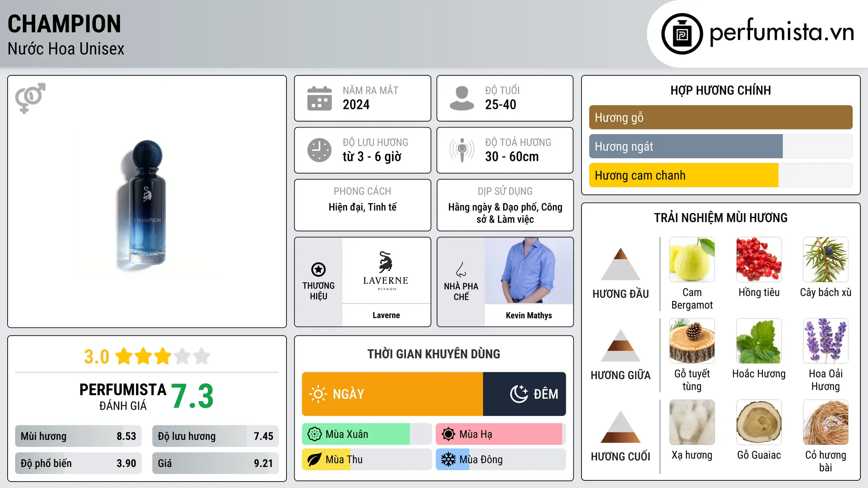This screenshot has width=868, height=488.
Task: Click the từ 3 - 6 giờ longevity value
Action: [372, 157]
